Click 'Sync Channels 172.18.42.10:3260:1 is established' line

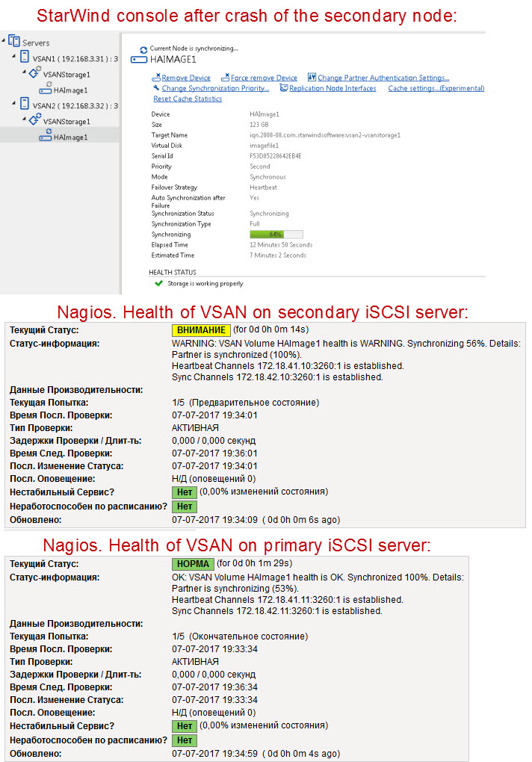pos(277,377)
